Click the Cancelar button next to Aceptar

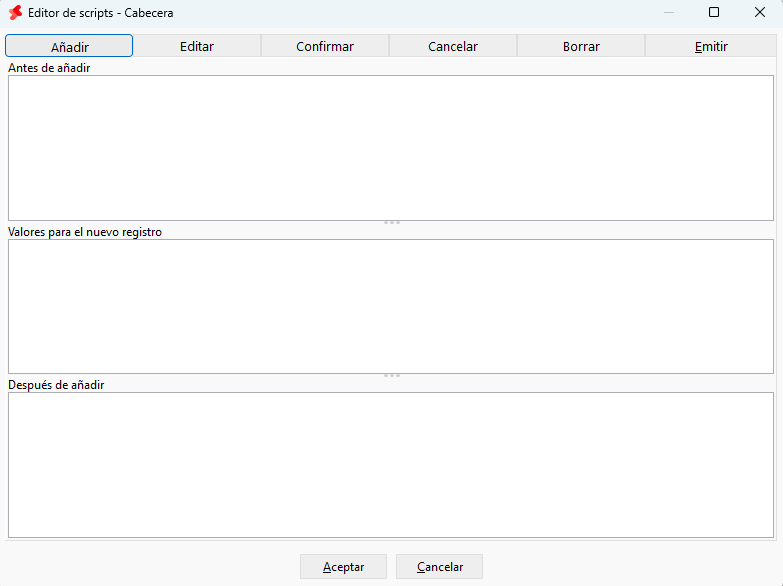click(439, 567)
